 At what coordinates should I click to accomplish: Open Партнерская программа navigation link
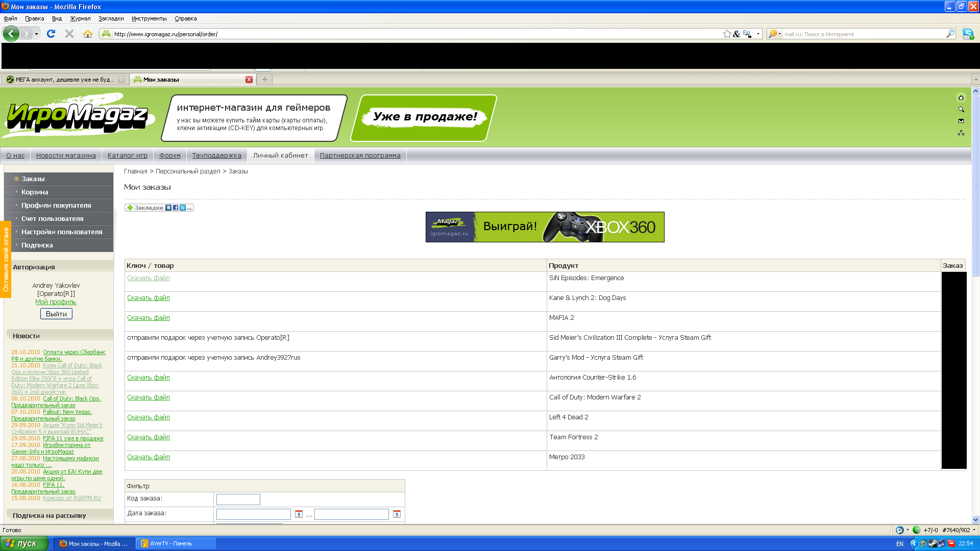[x=360, y=156]
